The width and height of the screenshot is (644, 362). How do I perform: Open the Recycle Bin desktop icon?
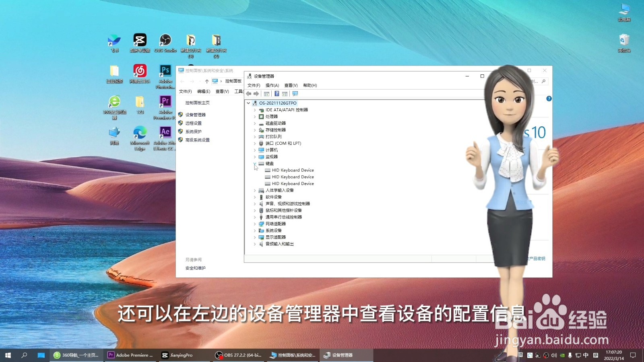click(624, 43)
